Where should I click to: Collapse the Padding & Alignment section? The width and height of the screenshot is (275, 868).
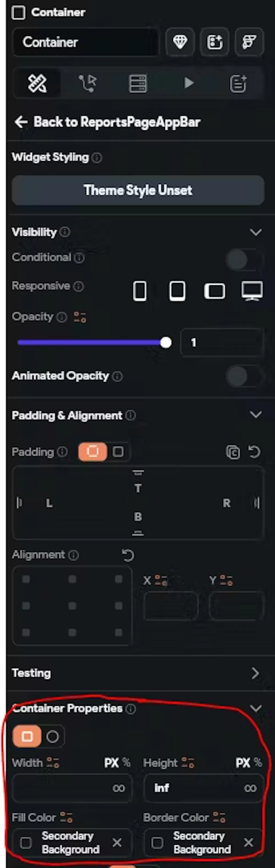(x=255, y=415)
